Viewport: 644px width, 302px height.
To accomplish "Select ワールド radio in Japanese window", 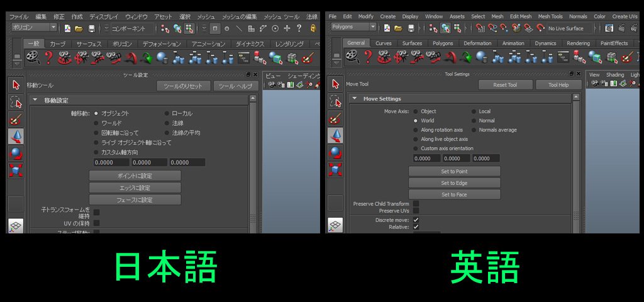I will pos(96,123).
